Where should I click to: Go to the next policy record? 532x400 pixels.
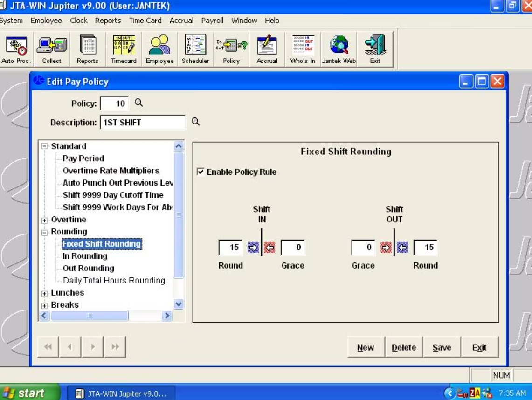coord(93,347)
